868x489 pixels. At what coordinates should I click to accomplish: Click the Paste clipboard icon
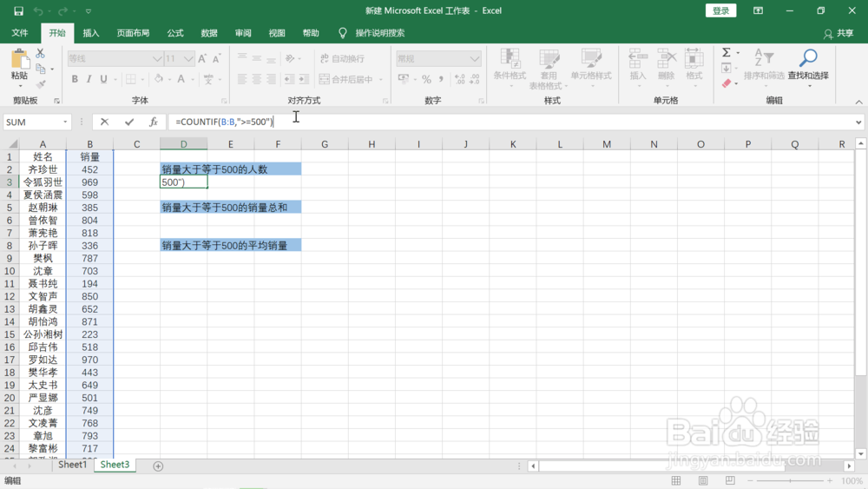(x=19, y=60)
